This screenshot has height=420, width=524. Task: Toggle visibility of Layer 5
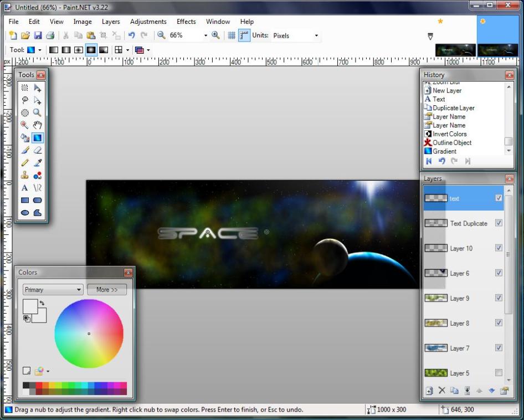click(499, 373)
